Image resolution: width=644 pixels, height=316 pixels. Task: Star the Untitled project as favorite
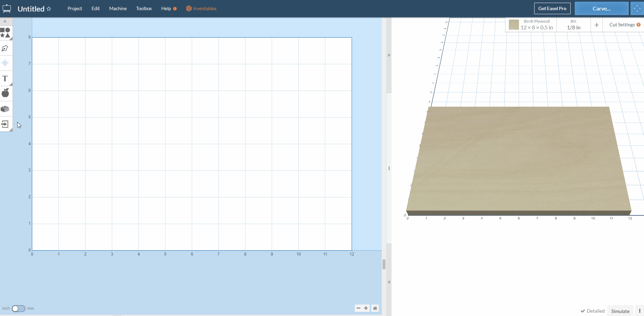[x=49, y=9]
